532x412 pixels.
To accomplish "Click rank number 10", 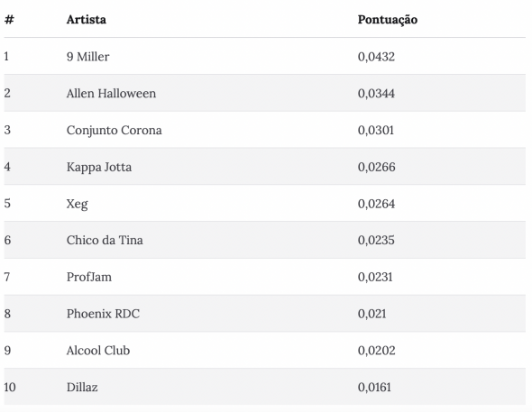I will [x=10, y=388].
